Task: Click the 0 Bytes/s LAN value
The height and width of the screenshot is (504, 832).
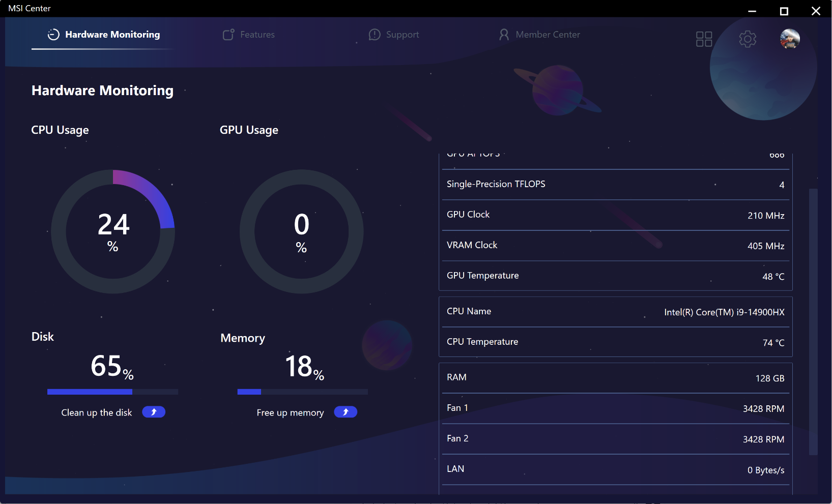Action: pos(766,470)
